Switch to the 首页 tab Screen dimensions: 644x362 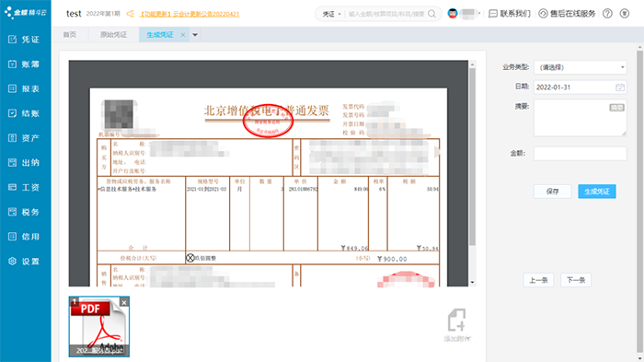click(69, 35)
